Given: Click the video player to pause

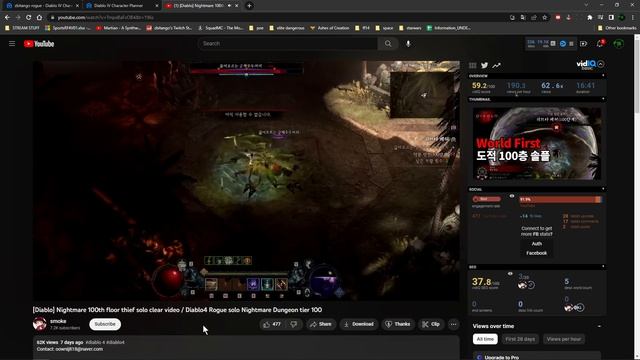Looking at the screenshot, I should pos(246,181).
